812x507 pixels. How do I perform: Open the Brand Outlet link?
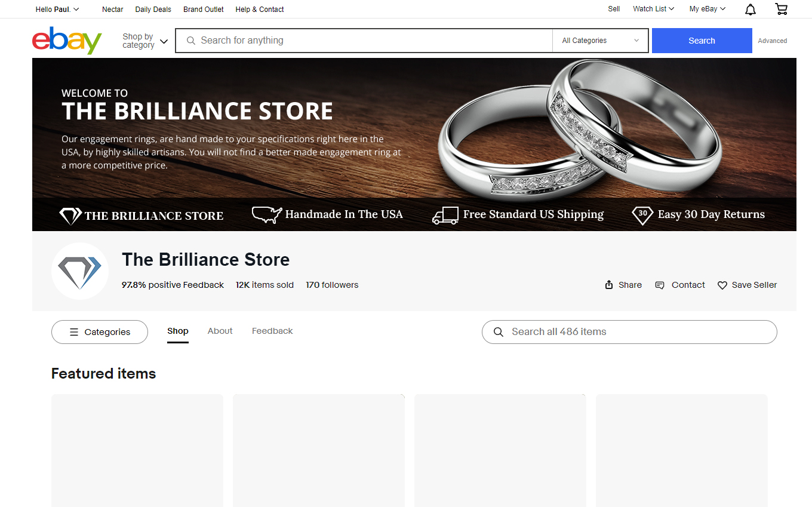tap(204, 9)
